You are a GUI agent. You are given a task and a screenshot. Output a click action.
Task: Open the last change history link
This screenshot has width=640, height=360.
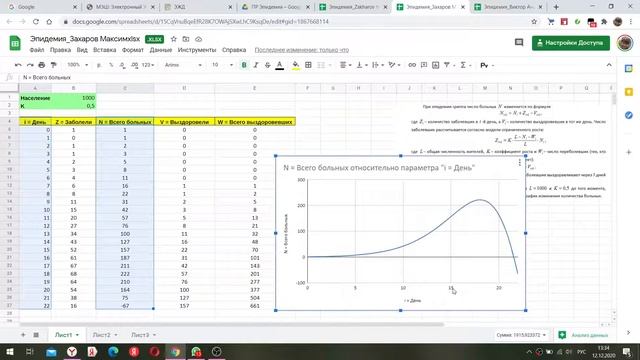[302, 50]
